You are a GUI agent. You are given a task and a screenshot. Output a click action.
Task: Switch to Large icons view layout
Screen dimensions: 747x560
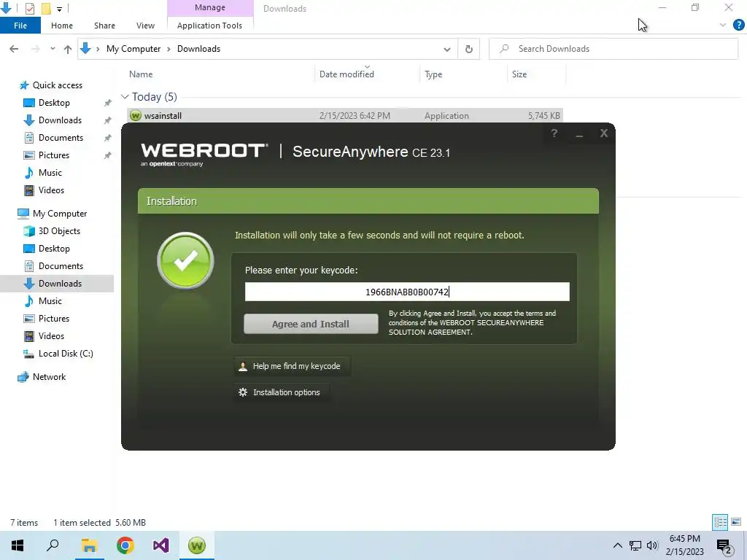[736, 522]
